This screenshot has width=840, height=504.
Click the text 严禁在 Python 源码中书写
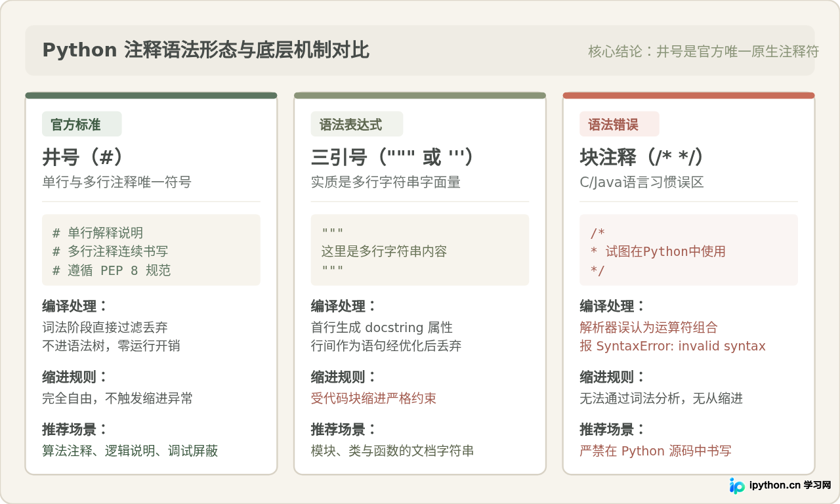[656, 451]
